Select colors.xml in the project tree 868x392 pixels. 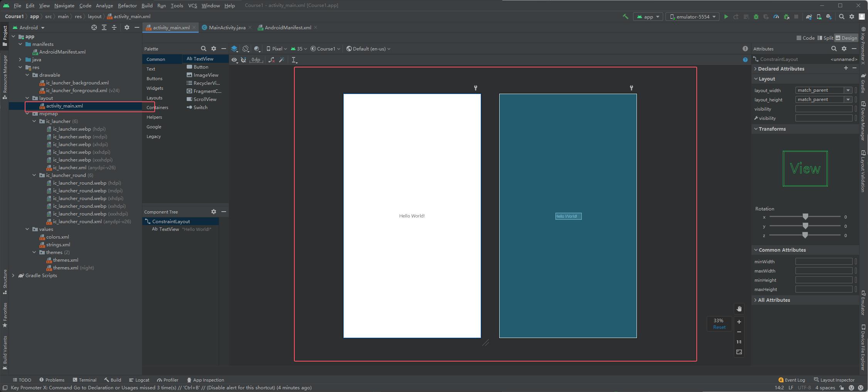point(57,237)
